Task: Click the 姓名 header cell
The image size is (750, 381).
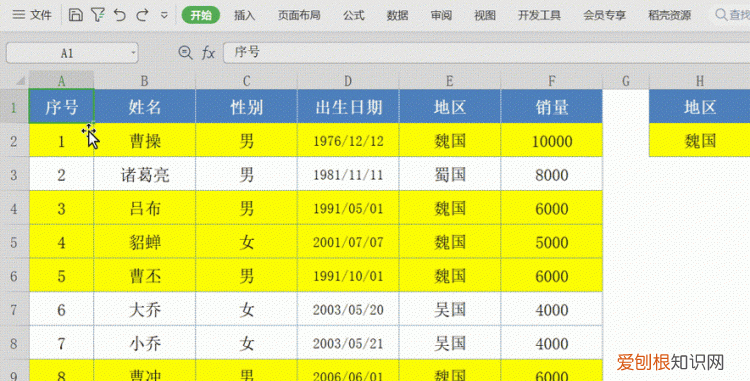Action: pos(144,107)
